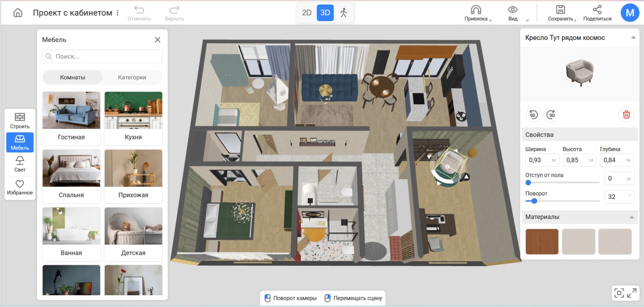The width and height of the screenshot is (644, 307).
Task: Click the floor offset value field
Action: click(x=619, y=179)
